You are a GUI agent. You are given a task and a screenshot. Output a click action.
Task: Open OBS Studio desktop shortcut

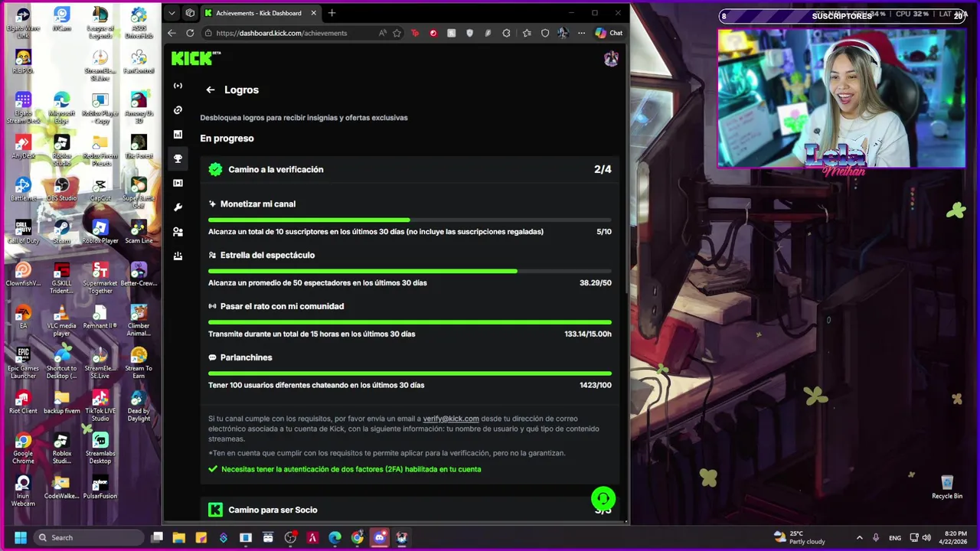[61, 190]
